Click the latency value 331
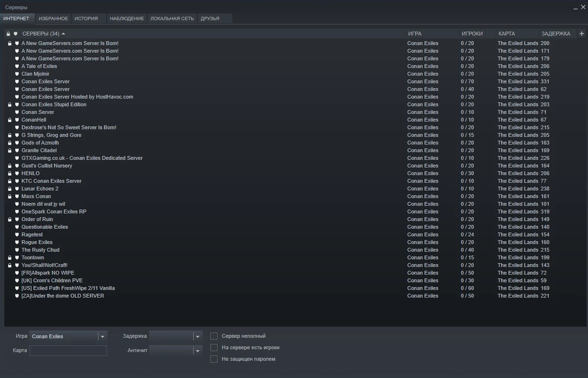Viewport: 588px width, 378px height. point(545,82)
